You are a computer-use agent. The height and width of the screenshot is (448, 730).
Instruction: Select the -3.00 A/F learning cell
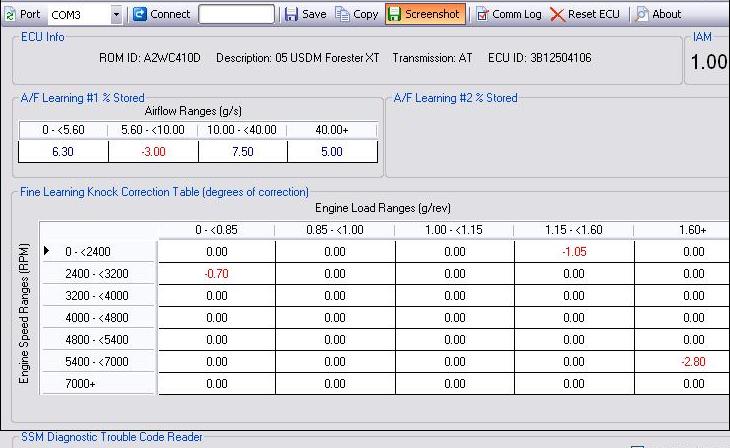[x=153, y=152]
